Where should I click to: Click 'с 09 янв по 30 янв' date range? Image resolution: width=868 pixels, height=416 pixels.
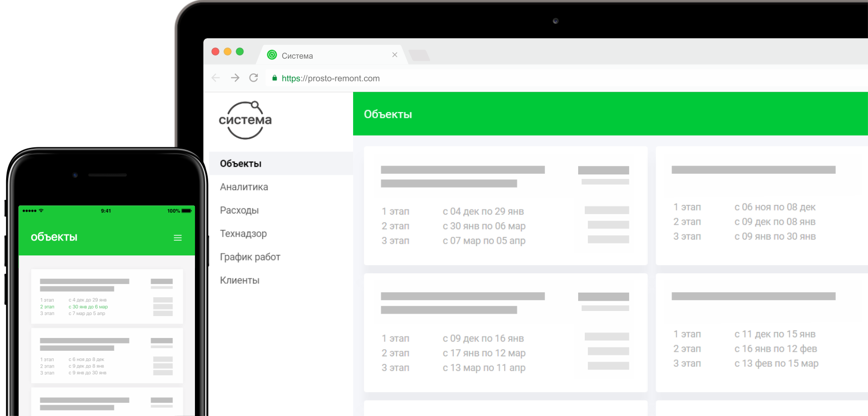coord(775,237)
